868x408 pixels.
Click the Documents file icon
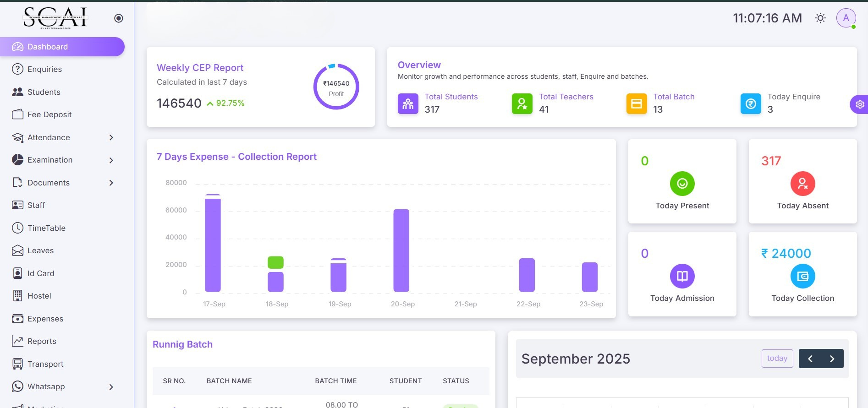(x=17, y=183)
